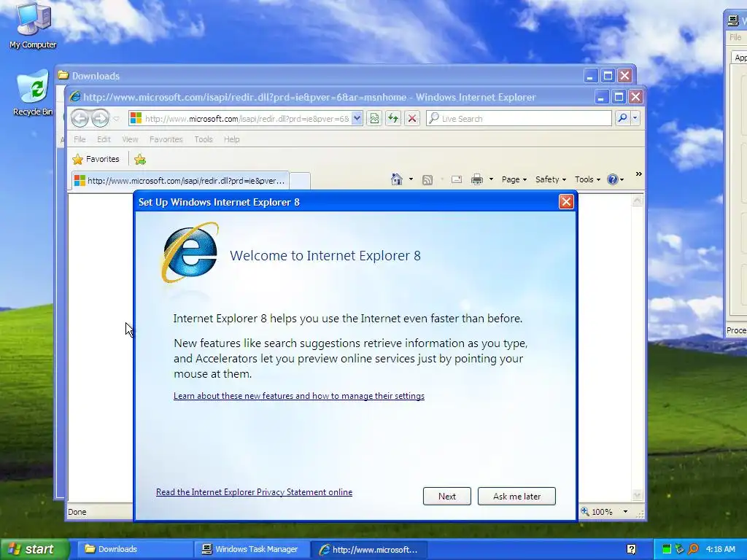747x560 pixels.
Task: Click the page scrollbar up arrow
Action: click(x=638, y=201)
